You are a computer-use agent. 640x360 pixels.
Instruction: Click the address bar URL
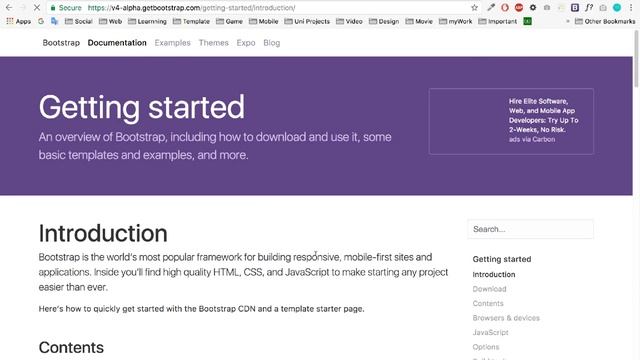191,8
